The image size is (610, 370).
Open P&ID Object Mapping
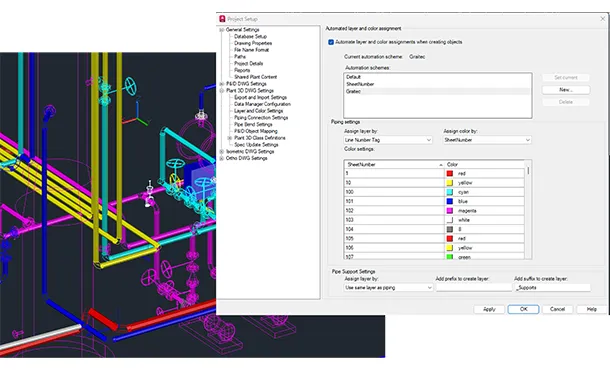point(256,131)
